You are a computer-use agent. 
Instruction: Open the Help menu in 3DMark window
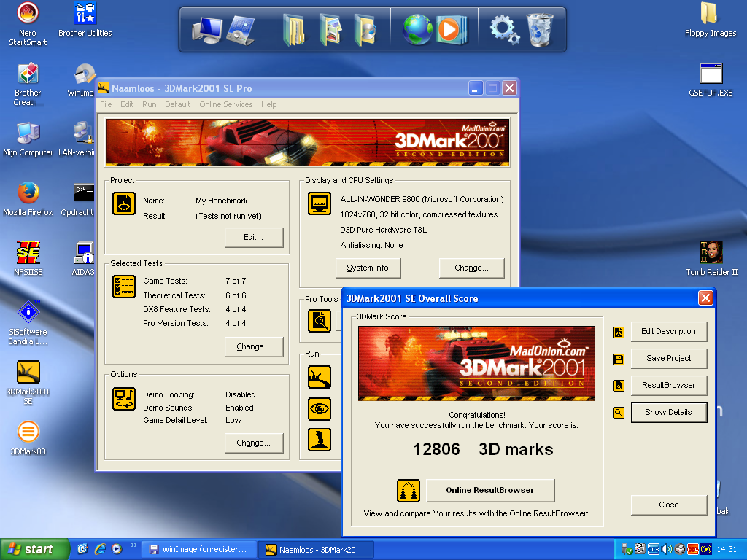pos(268,104)
